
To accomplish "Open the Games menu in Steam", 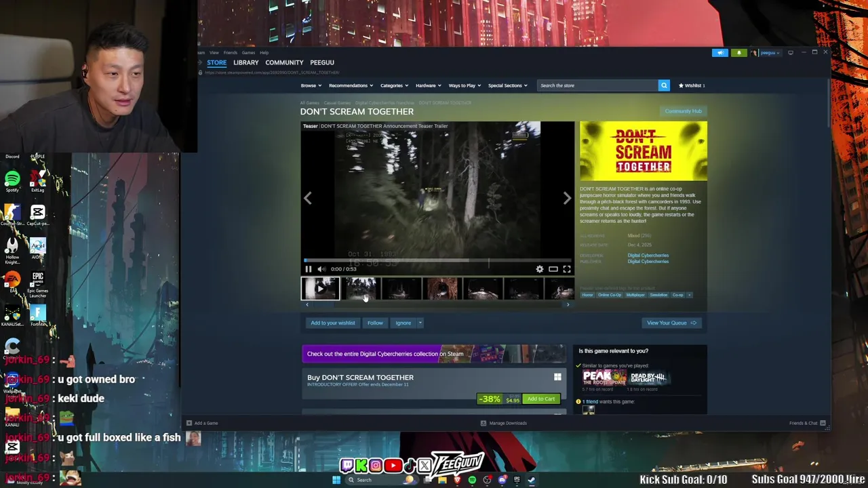I will point(248,53).
